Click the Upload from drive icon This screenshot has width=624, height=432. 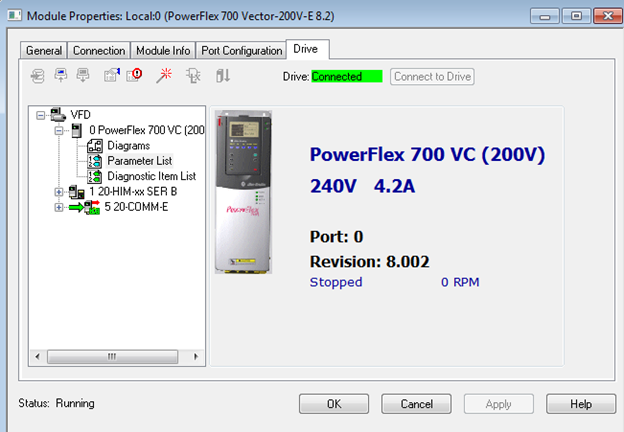pos(60,75)
